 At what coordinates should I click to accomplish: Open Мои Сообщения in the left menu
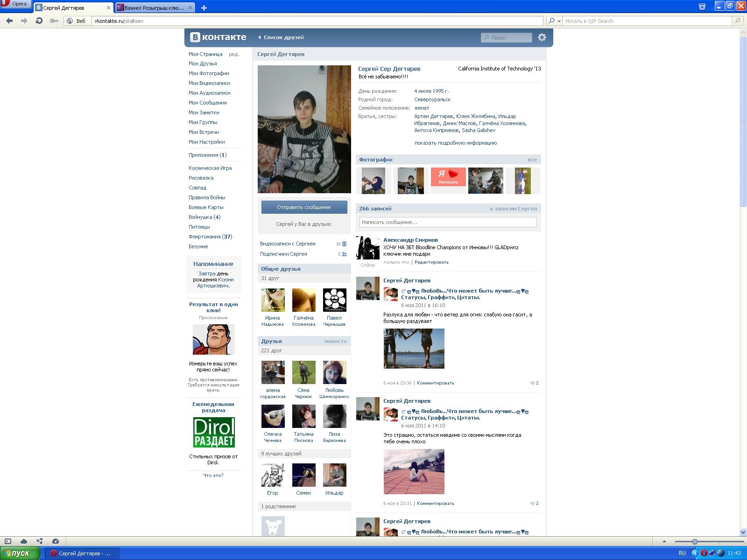207,103
